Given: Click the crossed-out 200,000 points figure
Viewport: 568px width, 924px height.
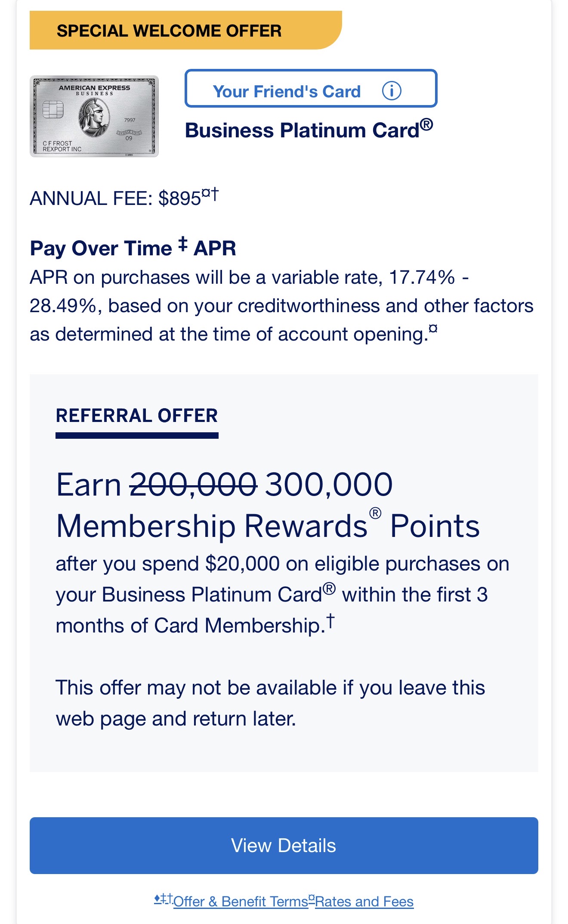Looking at the screenshot, I should click(193, 485).
